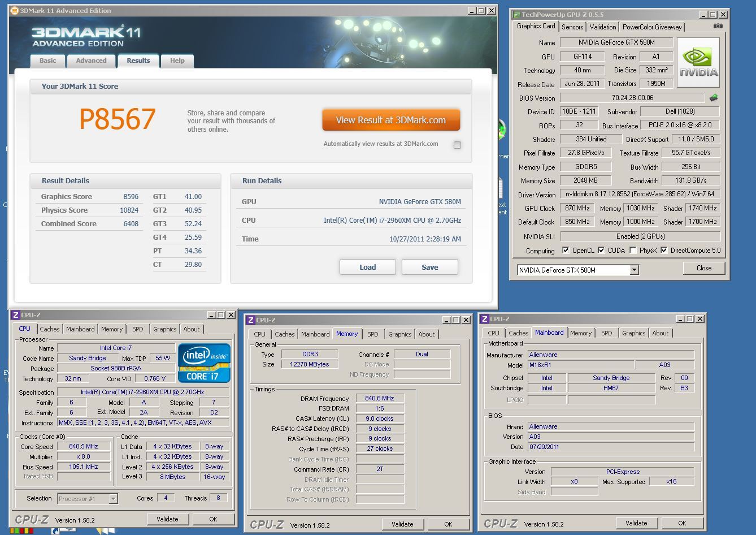
Task: Open the Processor #1 selection dropdown
Action: point(113,498)
